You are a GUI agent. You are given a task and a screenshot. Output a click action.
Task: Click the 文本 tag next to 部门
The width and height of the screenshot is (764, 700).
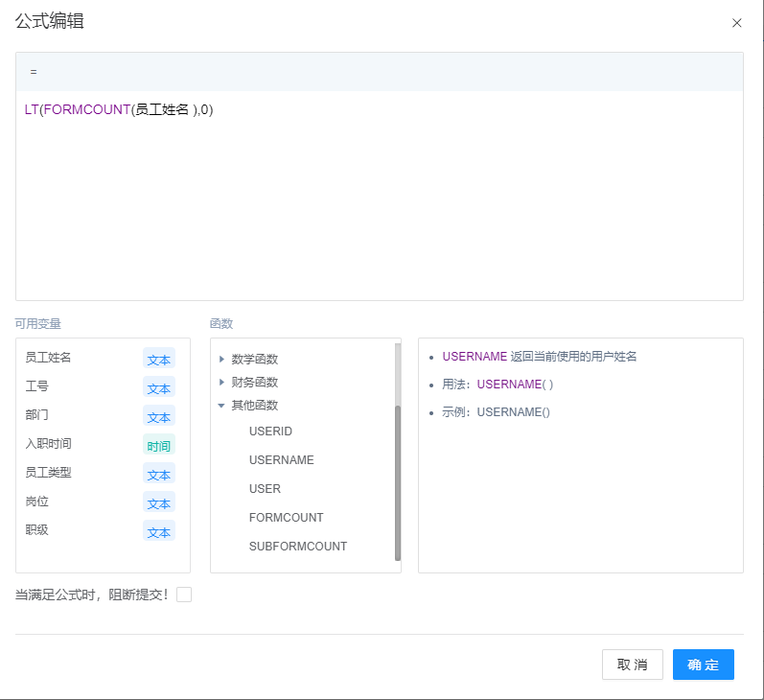tap(159, 416)
